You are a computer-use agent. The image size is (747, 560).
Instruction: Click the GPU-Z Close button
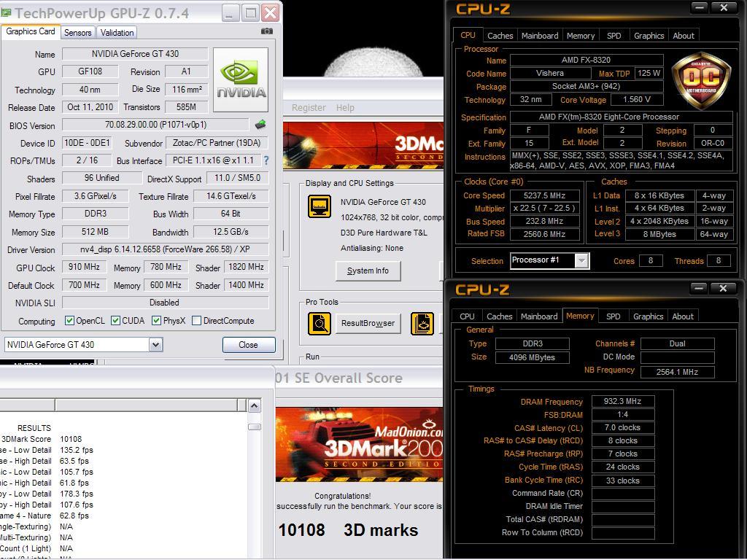click(249, 345)
